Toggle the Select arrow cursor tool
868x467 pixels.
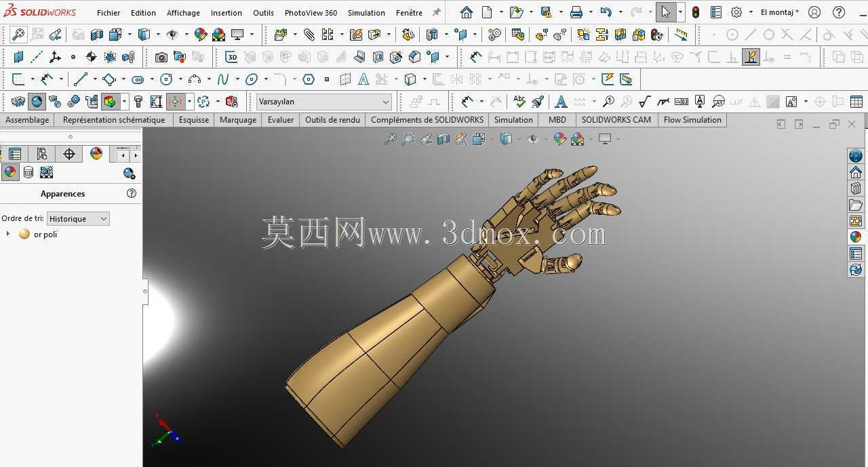665,12
